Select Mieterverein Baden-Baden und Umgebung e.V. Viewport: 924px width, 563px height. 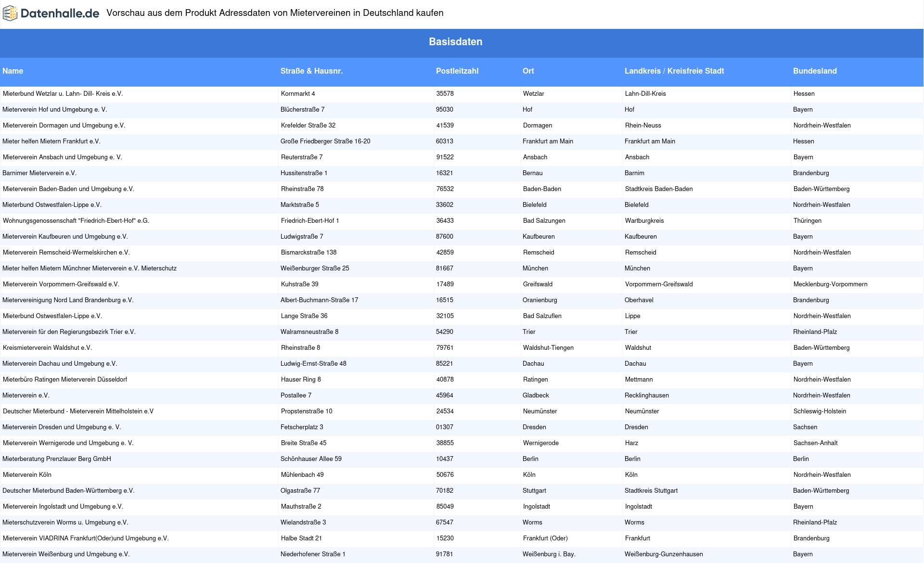(68, 189)
